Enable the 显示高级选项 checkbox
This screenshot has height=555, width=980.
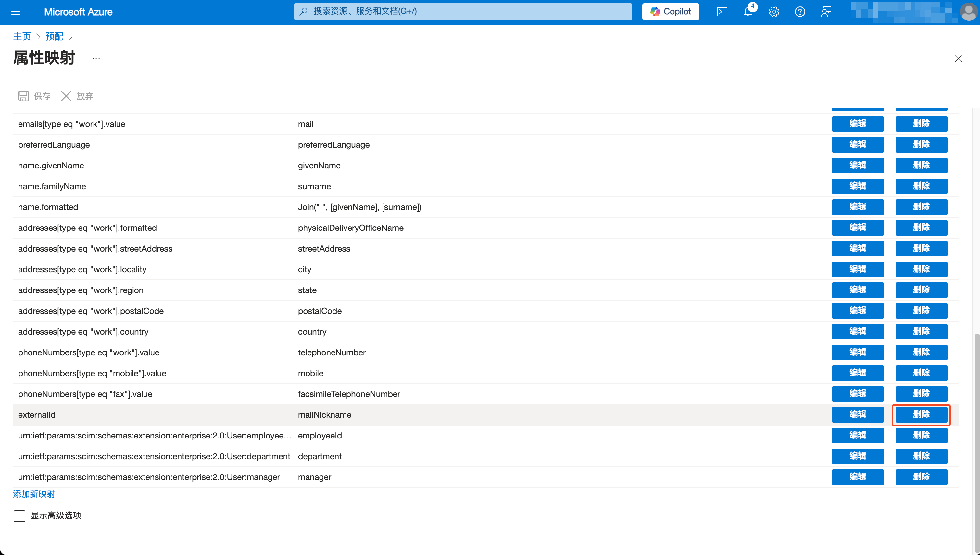pyautogui.click(x=19, y=516)
